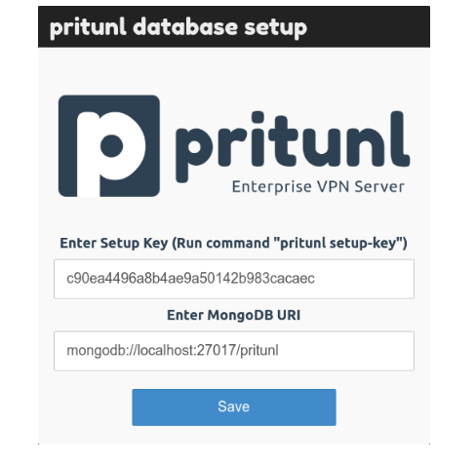The image size is (476, 464).
Task: Click the letter l ending the pritunl wordmark
Action: (399, 138)
